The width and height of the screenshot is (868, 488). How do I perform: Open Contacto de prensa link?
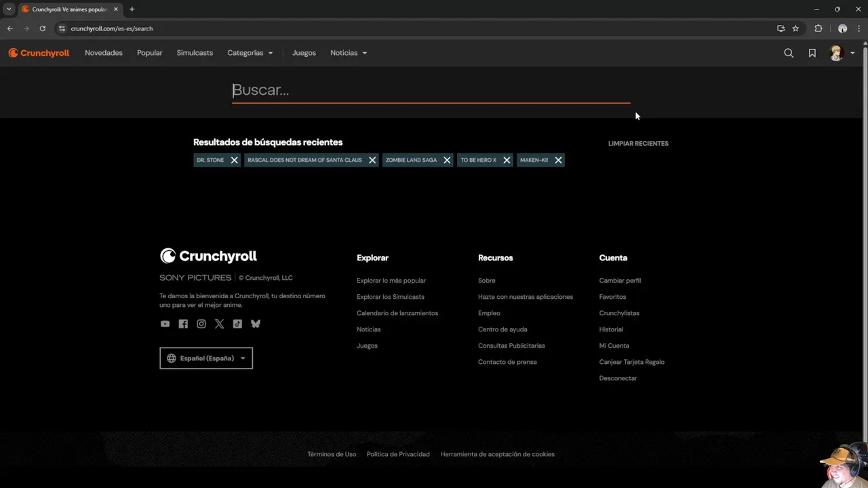tap(507, 362)
